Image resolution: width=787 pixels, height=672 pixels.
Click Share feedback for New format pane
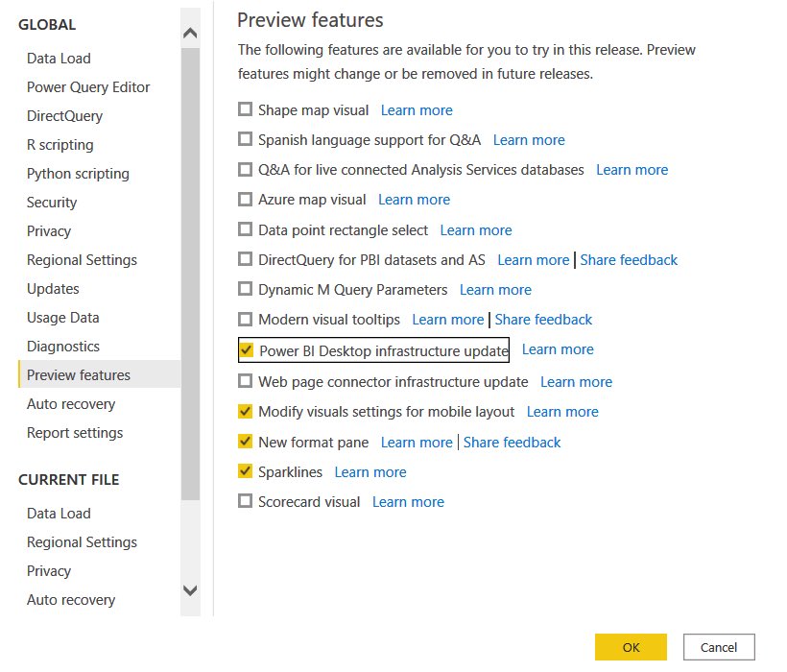[x=512, y=443]
